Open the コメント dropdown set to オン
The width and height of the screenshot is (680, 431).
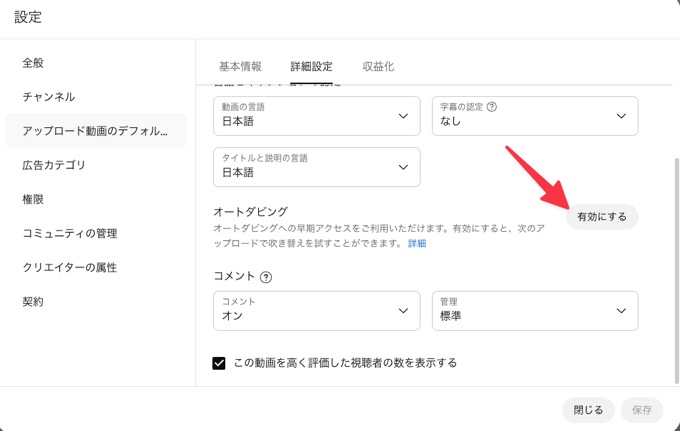pyautogui.click(x=317, y=310)
